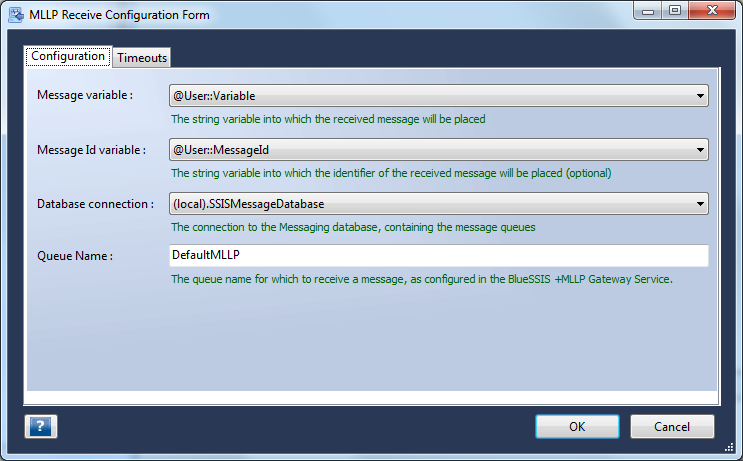The image size is (743, 461).
Task: Click the Queue Name label
Action: click(75, 256)
